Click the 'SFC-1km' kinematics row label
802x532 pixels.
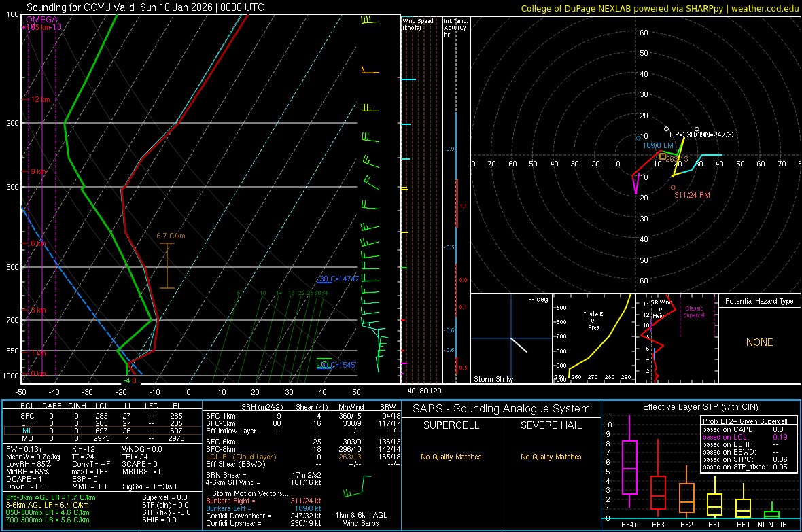pyautogui.click(x=221, y=416)
